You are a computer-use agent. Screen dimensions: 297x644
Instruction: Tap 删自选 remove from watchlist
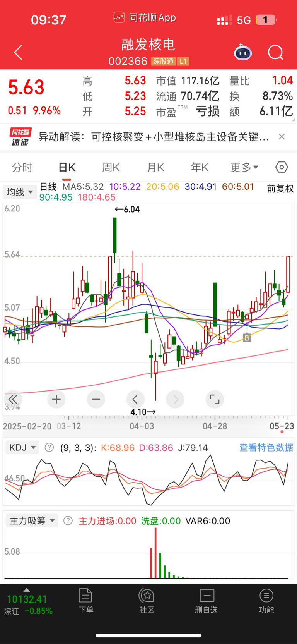[207, 601]
